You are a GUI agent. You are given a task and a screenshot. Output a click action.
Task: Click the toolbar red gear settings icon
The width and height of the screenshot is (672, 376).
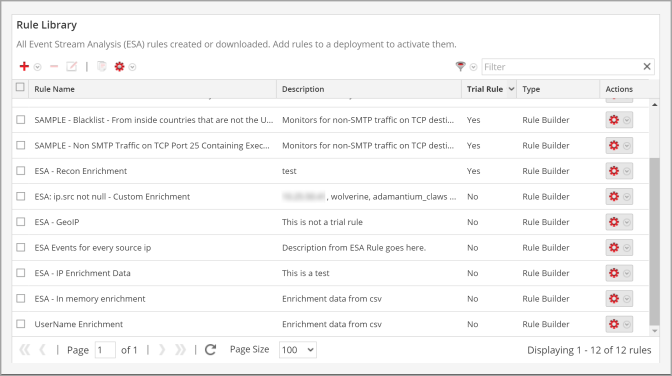[x=119, y=66]
